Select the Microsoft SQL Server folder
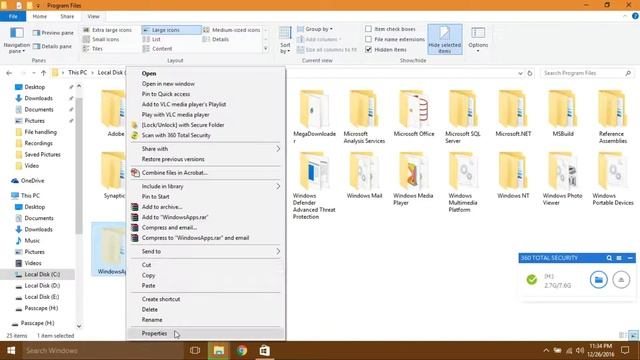The width and height of the screenshot is (640, 360). pyautogui.click(x=462, y=116)
